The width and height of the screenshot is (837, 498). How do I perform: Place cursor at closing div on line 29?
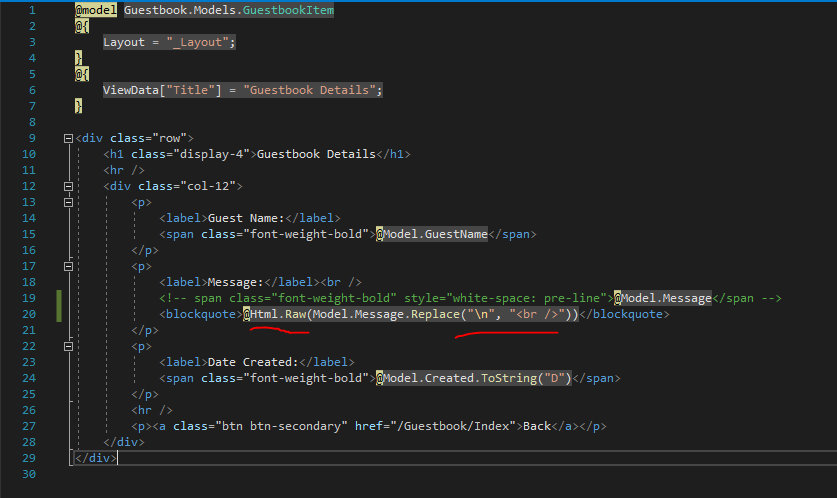96,459
